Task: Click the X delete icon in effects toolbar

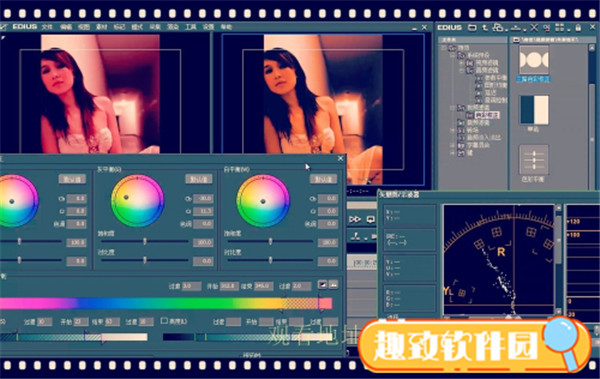Action: click(x=534, y=28)
